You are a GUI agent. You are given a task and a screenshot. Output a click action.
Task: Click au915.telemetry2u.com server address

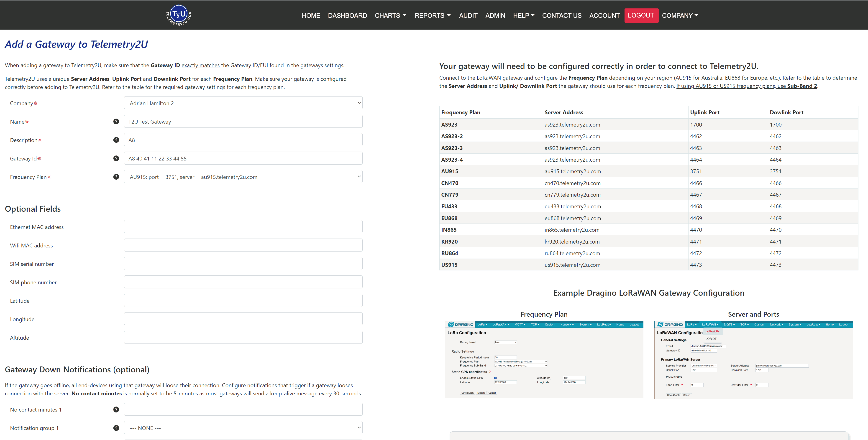coord(573,171)
